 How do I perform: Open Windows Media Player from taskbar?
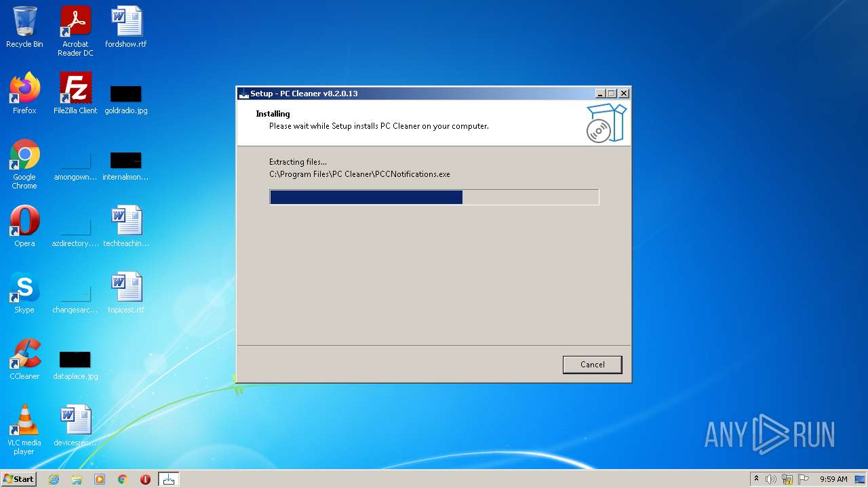100,479
